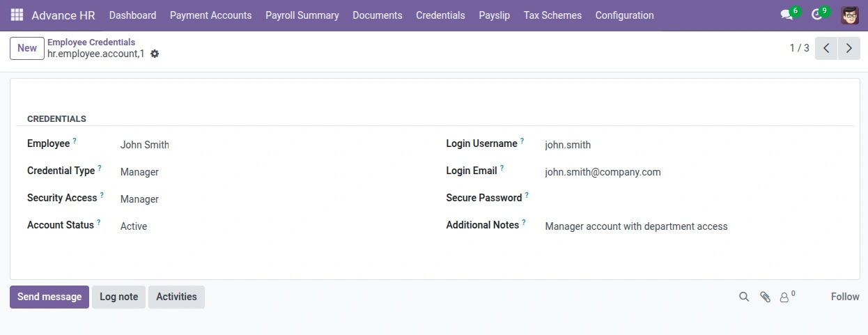Click the New record button
This screenshot has width=868, height=335.
27,48
